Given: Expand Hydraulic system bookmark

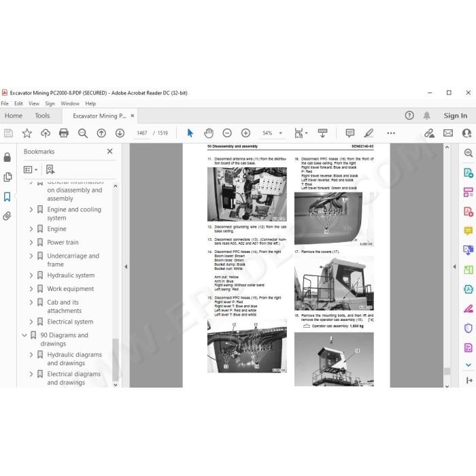Looking at the screenshot, I should tap(31, 275).
